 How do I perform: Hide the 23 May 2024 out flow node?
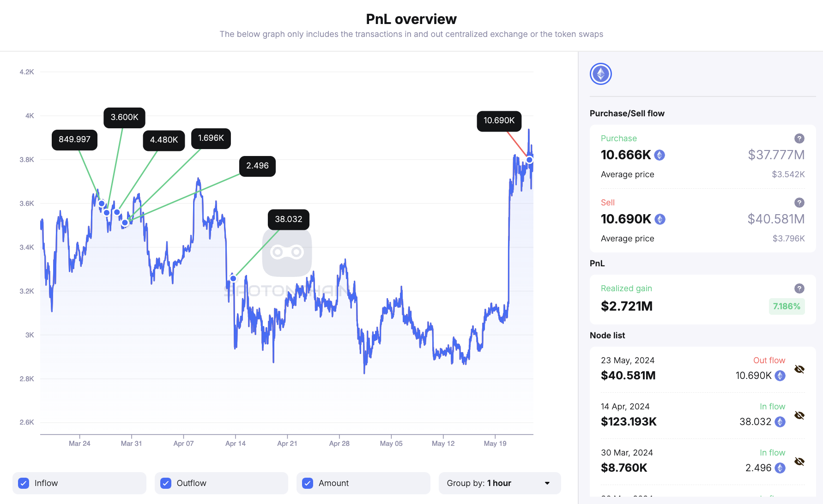(x=799, y=369)
